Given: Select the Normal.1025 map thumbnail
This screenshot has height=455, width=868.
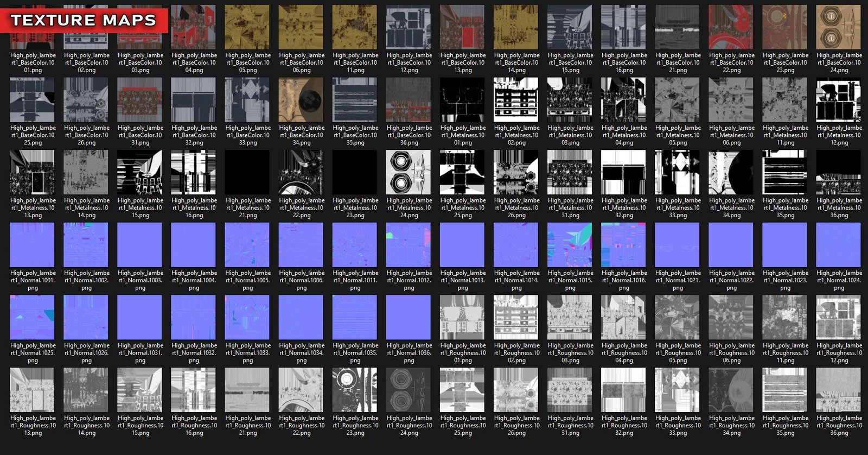Looking at the screenshot, I should point(33,318).
